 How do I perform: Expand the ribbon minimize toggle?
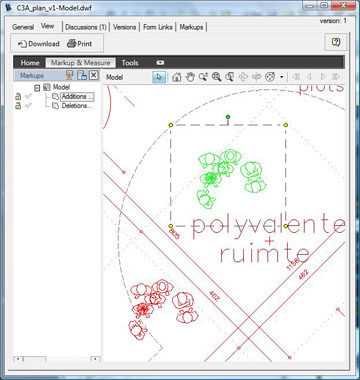pyautogui.click(x=160, y=63)
